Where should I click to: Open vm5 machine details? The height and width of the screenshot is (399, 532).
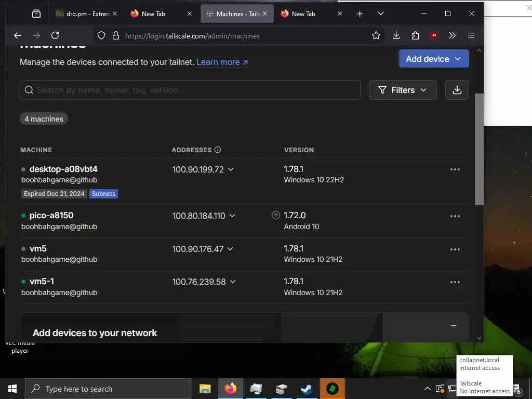click(x=38, y=248)
